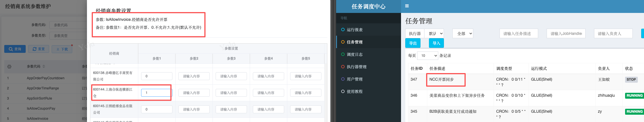Sort by 参数代码 column arrows

44,67
